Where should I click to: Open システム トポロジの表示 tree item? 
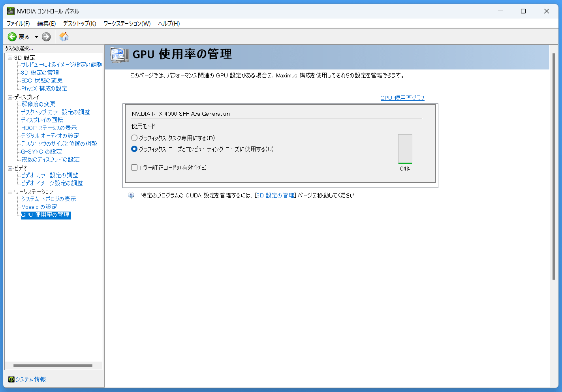click(x=49, y=199)
